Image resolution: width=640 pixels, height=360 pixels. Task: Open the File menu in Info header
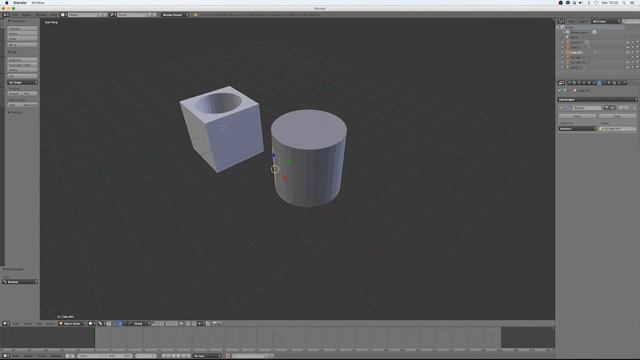[x=15, y=15]
